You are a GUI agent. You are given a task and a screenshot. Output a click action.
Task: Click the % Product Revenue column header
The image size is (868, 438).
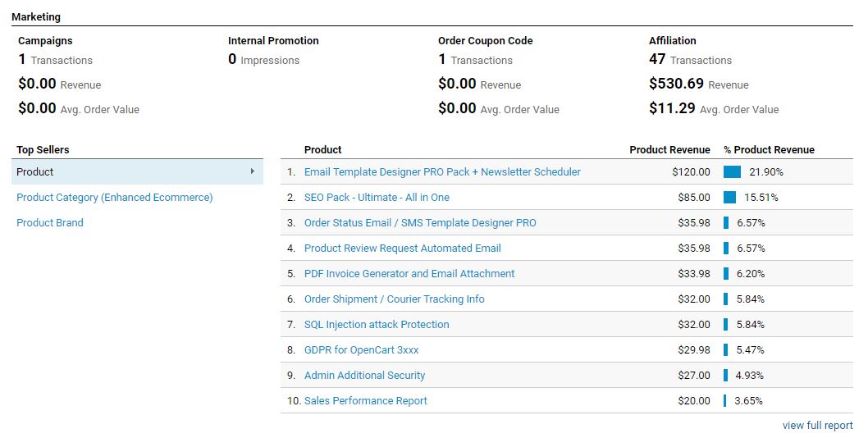(x=769, y=149)
